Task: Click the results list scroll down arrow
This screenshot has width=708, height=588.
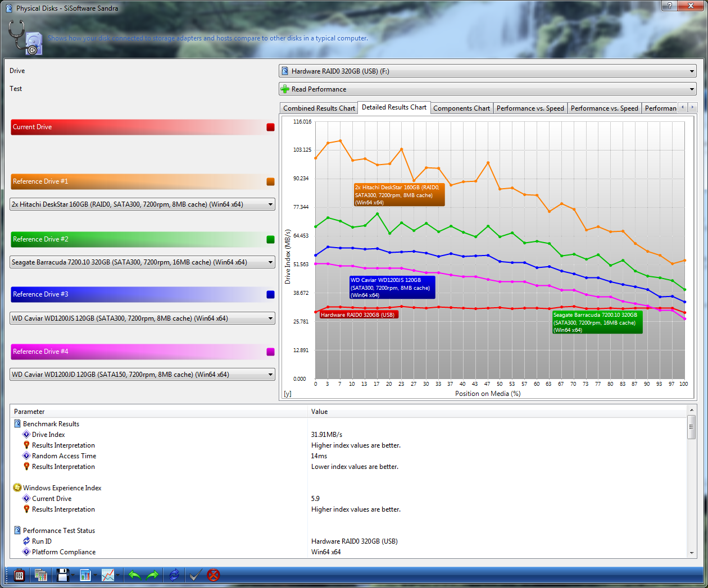Action: point(692,553)
